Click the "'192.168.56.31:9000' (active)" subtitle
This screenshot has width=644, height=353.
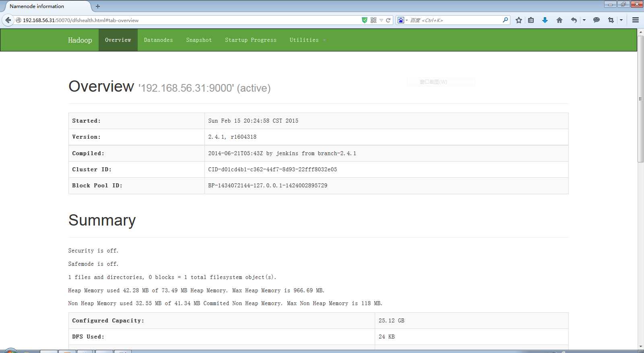[204, 88]
